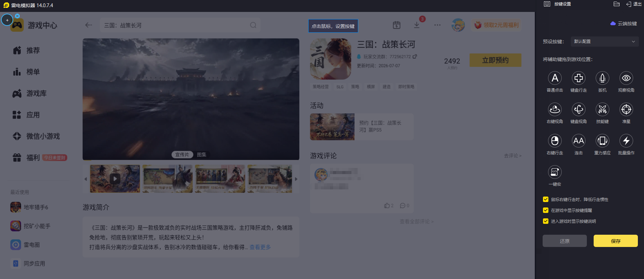Click the search magnifier icon
The height and width of the screenshot is (279, 644).
(x=253, y=25)
